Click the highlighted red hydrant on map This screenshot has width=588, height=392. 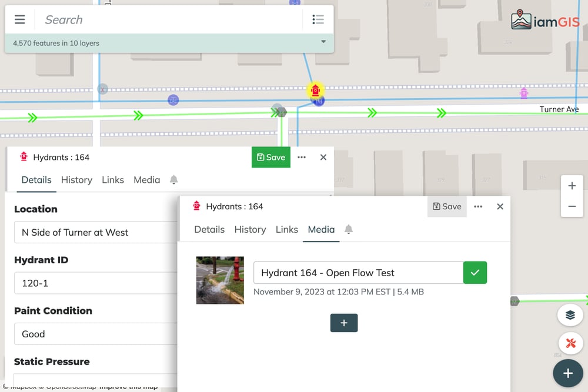coord(316,91)
